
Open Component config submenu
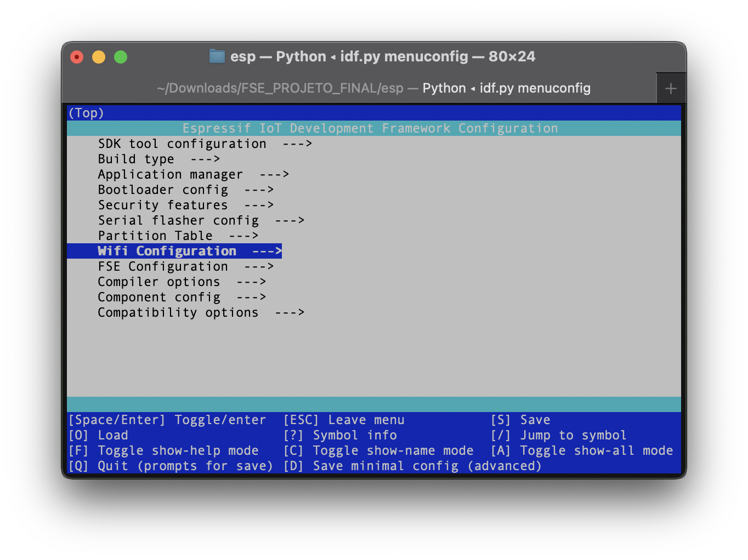click(182, 297)
